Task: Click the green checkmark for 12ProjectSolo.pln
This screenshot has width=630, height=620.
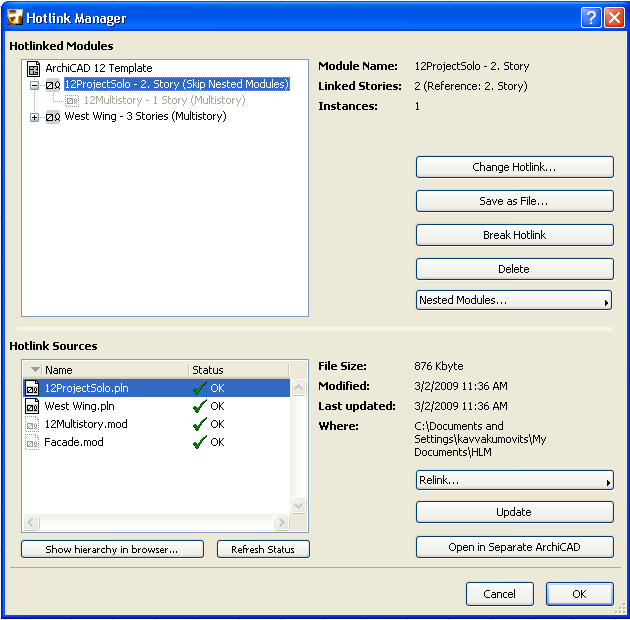Action: point(200,388)
